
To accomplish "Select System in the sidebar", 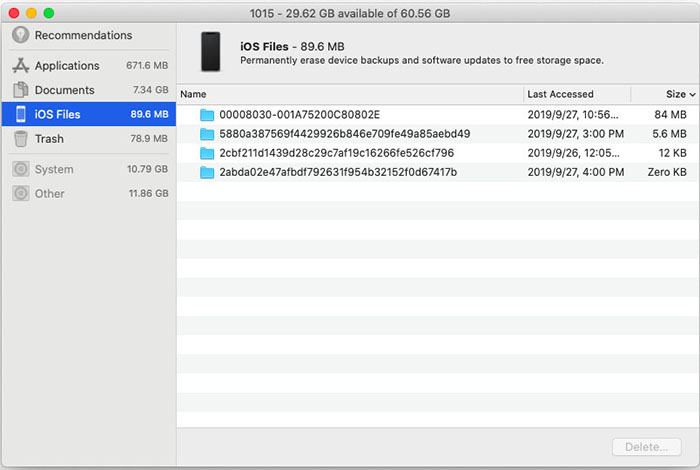I will click(x=89, y=169).
